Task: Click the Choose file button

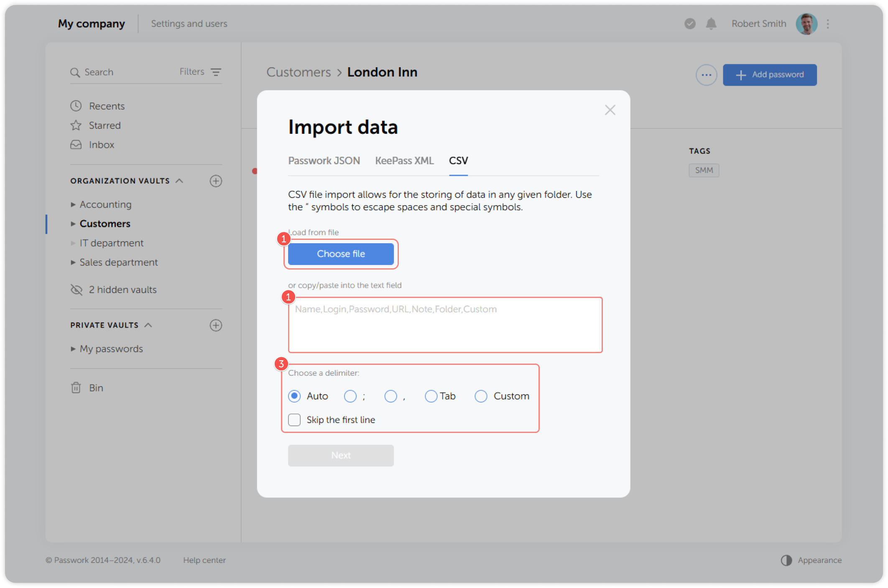Action: 341,254
